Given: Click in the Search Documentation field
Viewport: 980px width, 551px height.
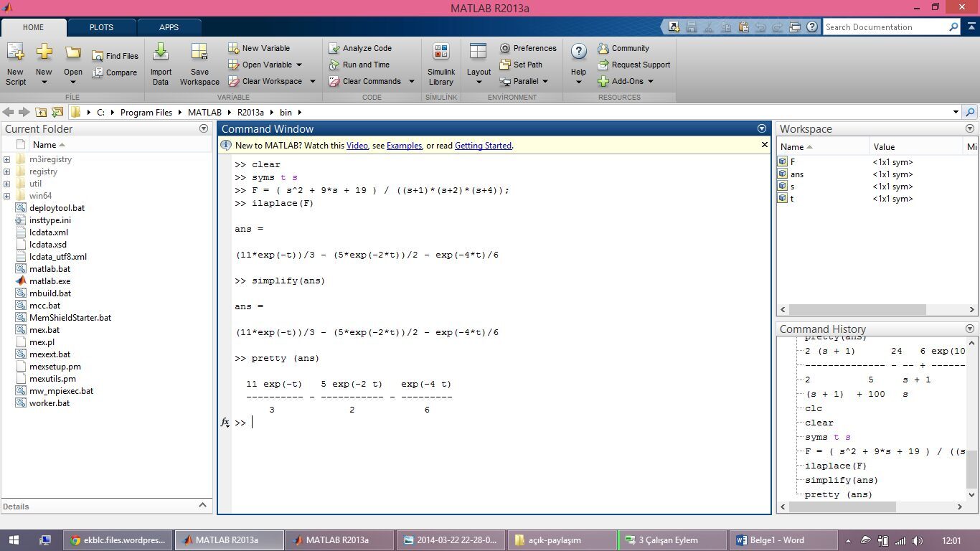Looking at the screenshot, I should point(885,27).
